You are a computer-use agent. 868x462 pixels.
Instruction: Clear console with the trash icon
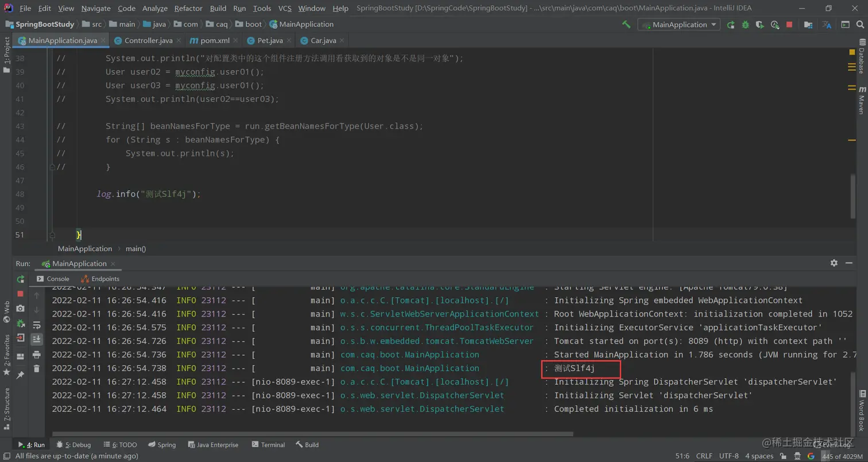(37, 369)
